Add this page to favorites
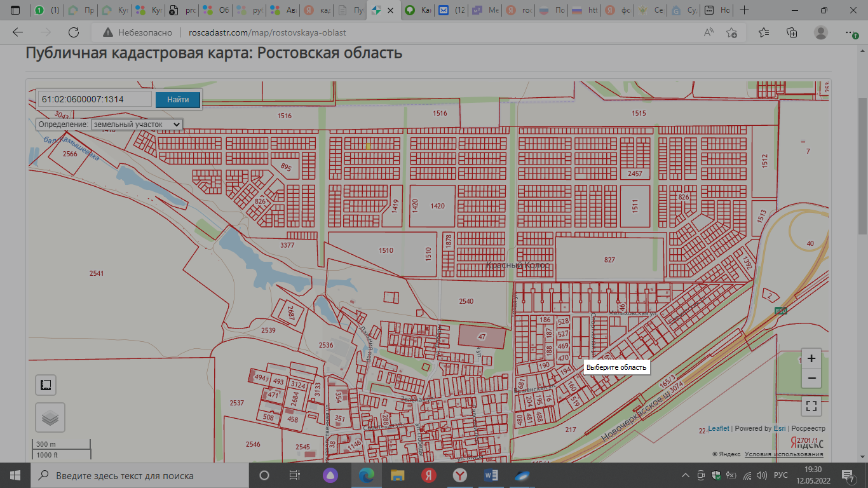This screenshot has height=488, width=868. pyautogui.click(x=732, y=32)
